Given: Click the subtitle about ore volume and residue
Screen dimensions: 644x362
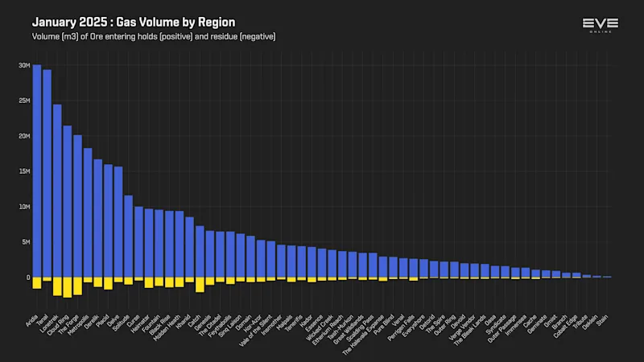Looking at the screenshot, I should (x=154, y=36).
